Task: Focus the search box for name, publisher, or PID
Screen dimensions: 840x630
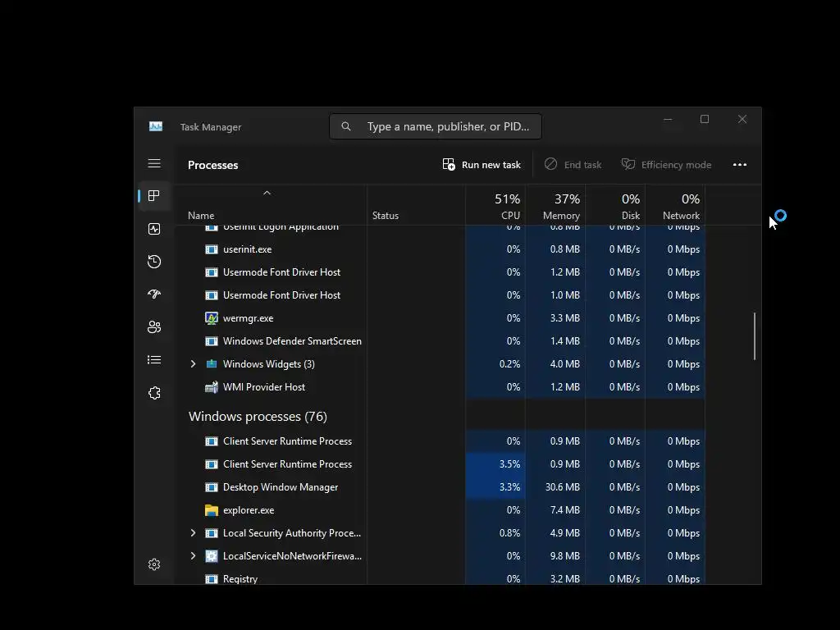Action: pyautogui.click(x=436, y=126)
